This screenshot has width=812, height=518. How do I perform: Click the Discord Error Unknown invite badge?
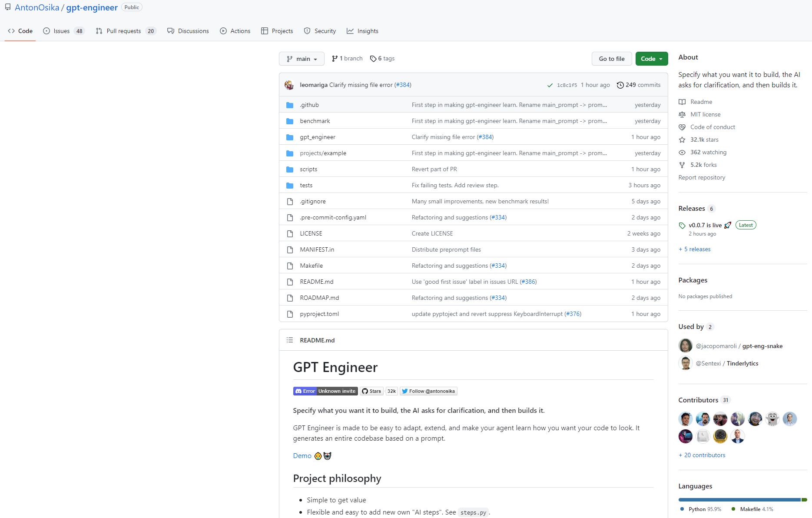[x=325, y=391]
